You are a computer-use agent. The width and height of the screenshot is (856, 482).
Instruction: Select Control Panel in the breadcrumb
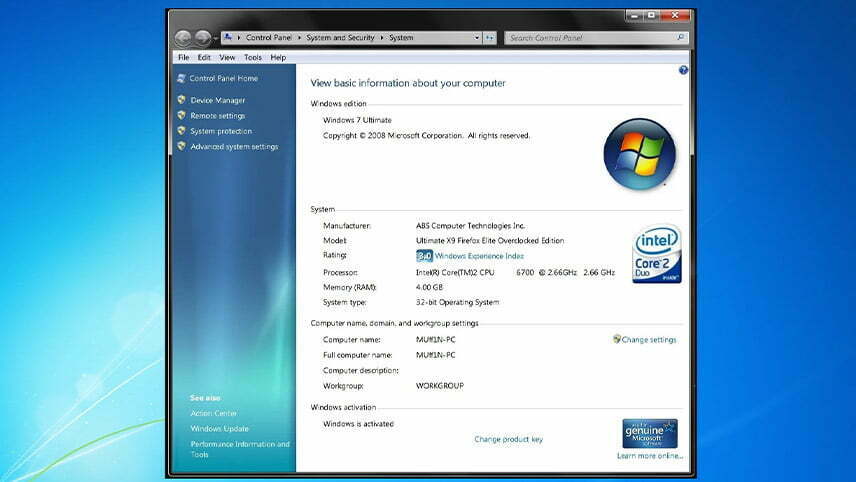[269, 38]
